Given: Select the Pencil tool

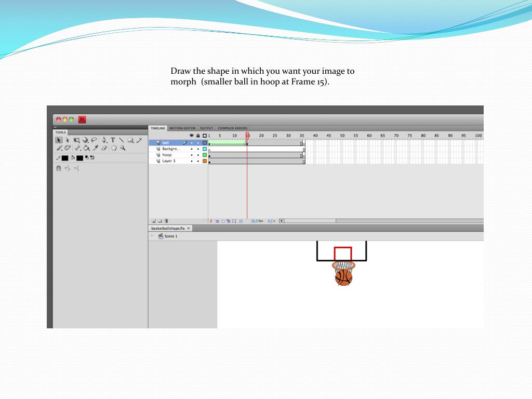Looking at the screenshot, I should pos(139,140).
